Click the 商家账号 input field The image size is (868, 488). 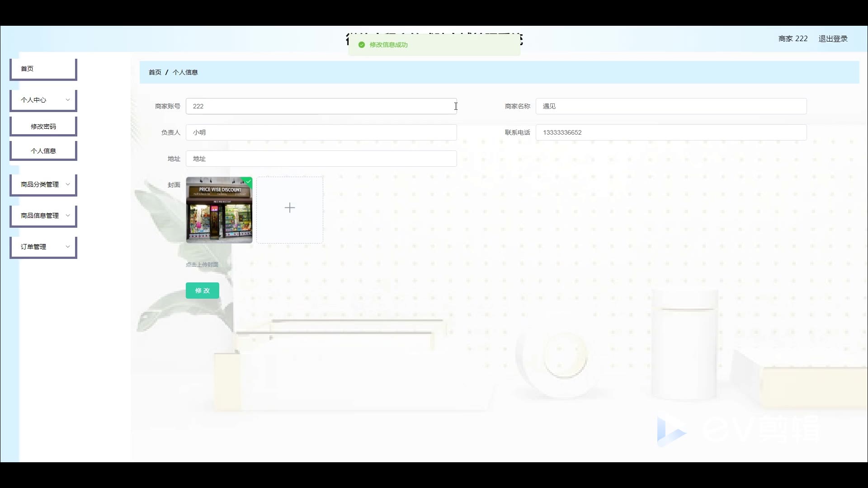click(321, 106)
